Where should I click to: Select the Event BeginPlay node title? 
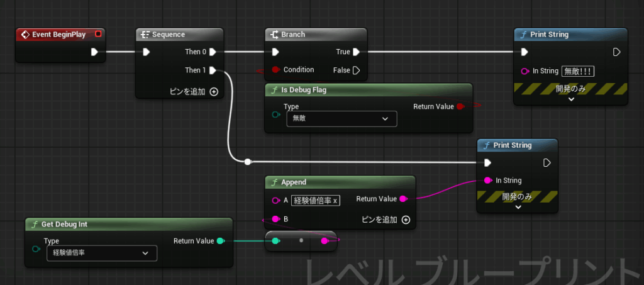pyautogui.click(x=58, y=35)
